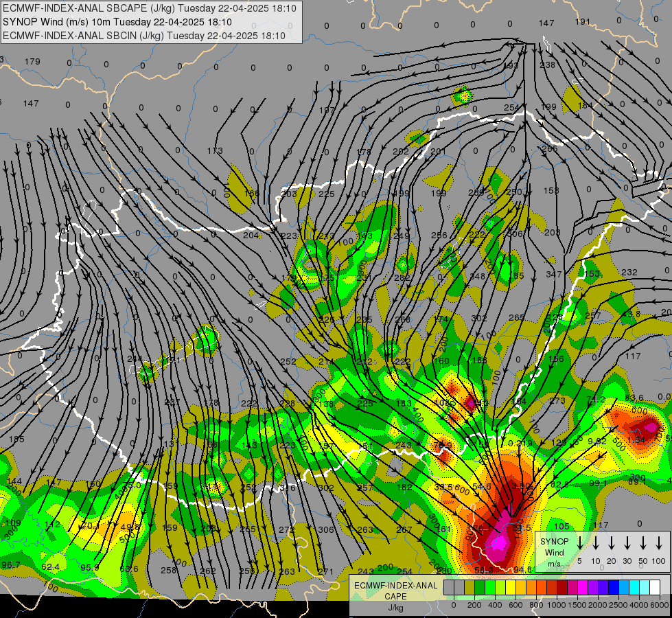
Task: Click the '49.8' value on the map
Action: pyautogui.click(x=130, y=527)
